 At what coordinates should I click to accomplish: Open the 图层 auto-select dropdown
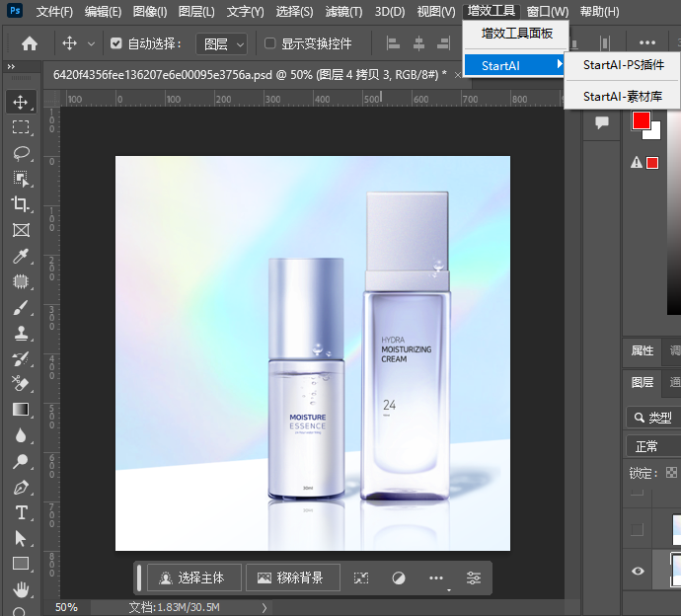[222, 43]
